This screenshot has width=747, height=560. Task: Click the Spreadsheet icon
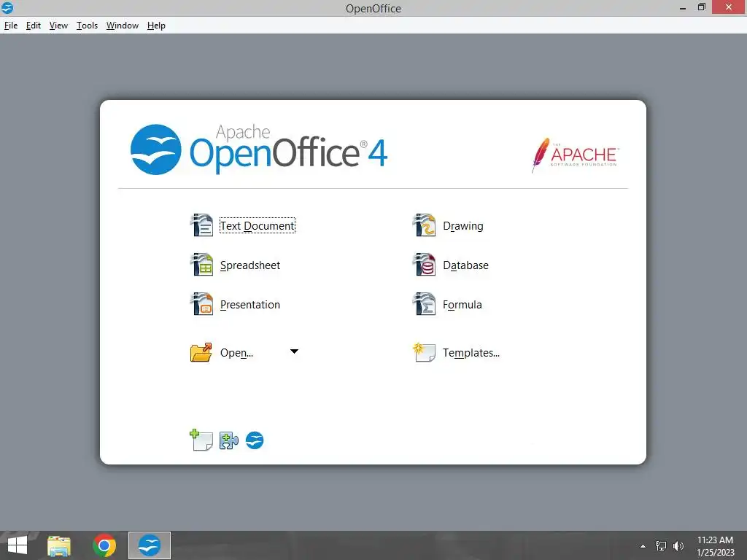point(201,265)
